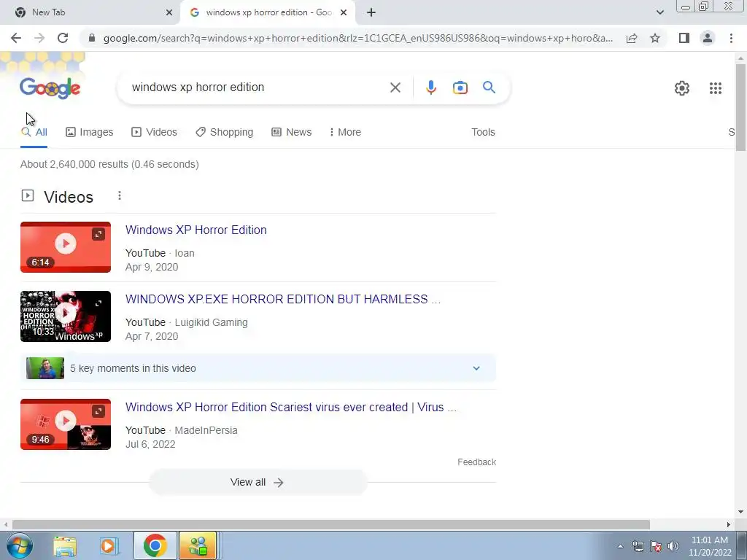Open the Chrome profile avatar

(708, 38)
